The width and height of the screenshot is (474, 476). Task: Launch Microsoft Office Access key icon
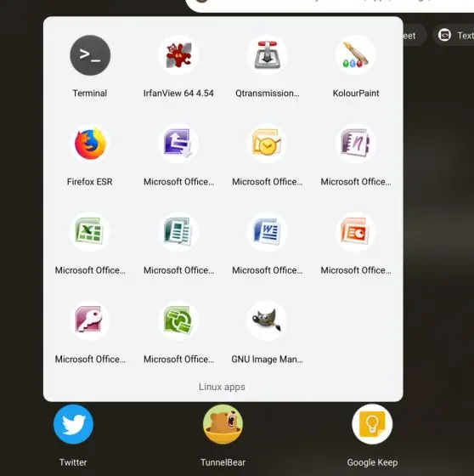[x=90, y=320]
